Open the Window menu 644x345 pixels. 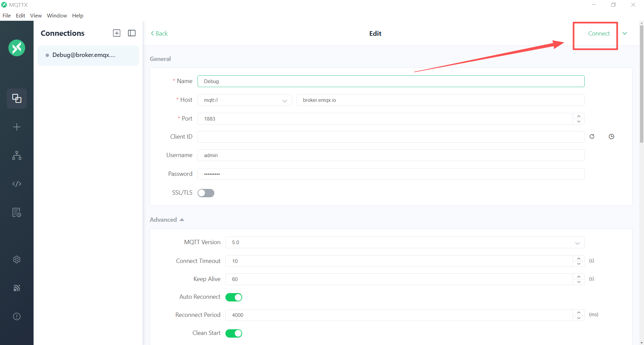[57, 15]
